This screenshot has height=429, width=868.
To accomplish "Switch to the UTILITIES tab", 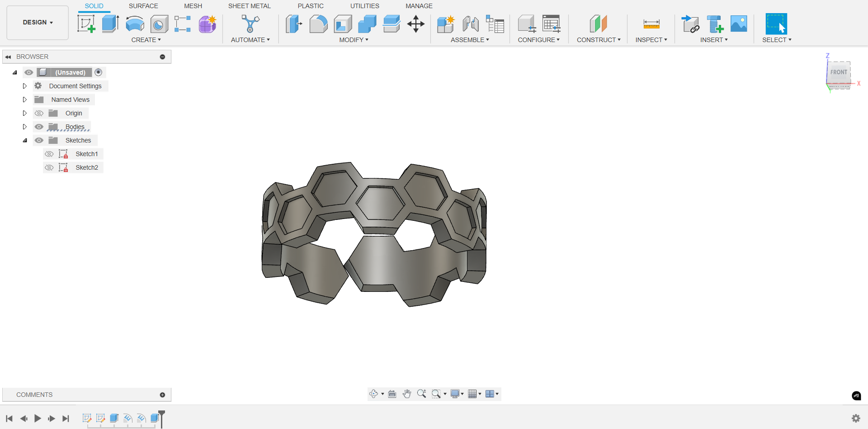I will click(365, 6).
